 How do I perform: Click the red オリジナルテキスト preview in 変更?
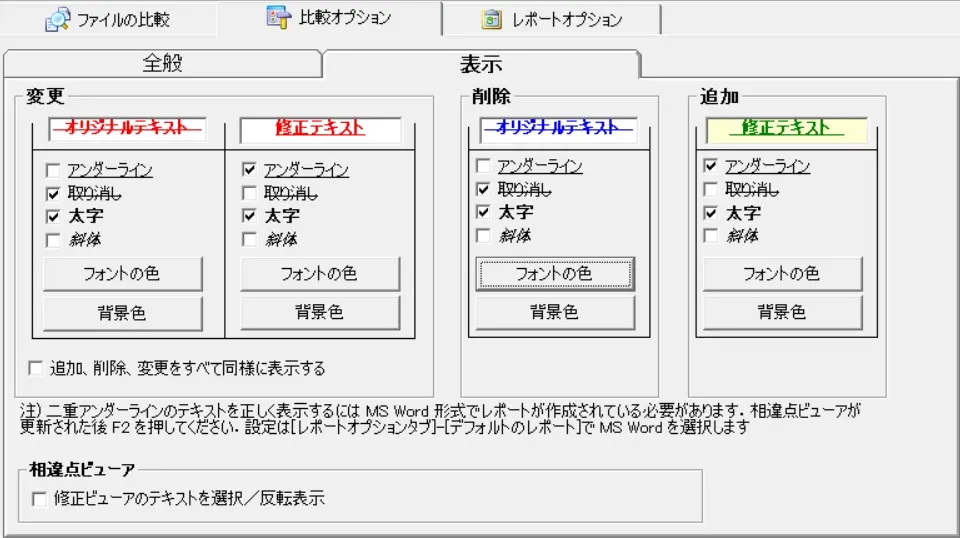[127, 128]
